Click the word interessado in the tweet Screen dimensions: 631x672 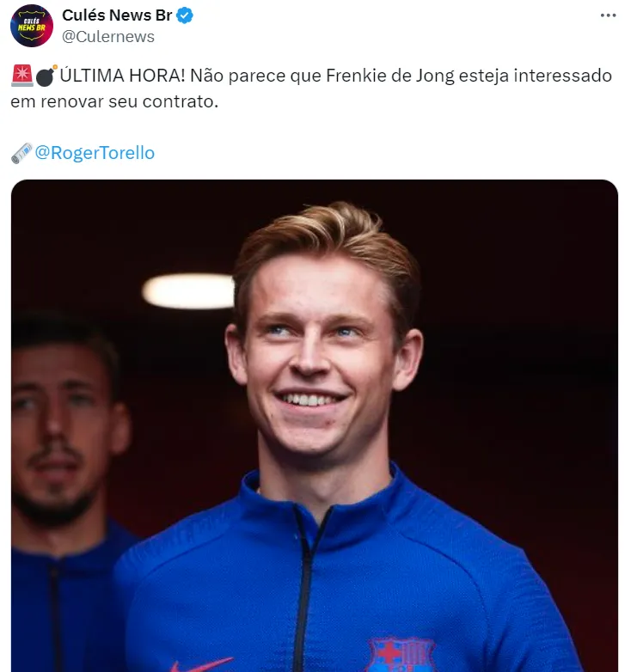click(x=563, y=76)
